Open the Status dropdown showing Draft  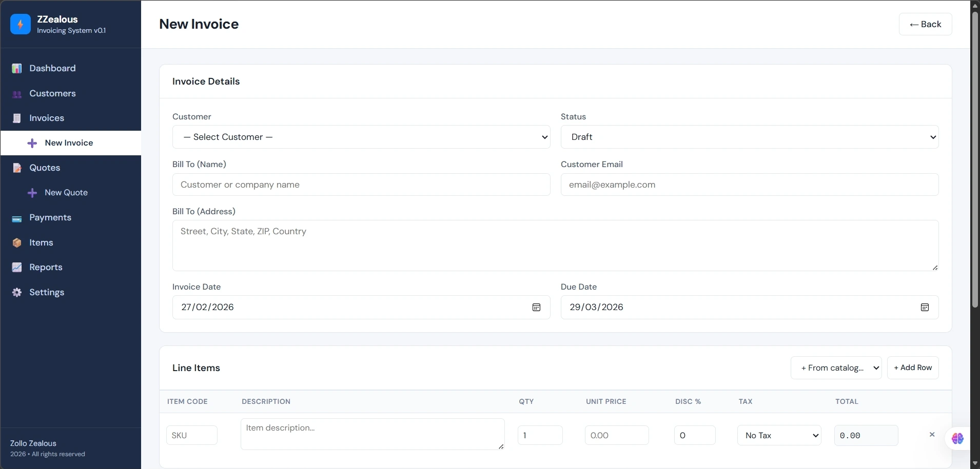750,137
